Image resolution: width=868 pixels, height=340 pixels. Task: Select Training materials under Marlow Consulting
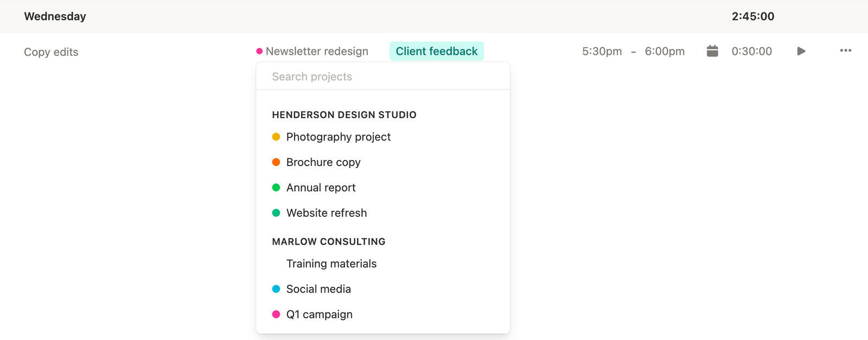point(331,264)
